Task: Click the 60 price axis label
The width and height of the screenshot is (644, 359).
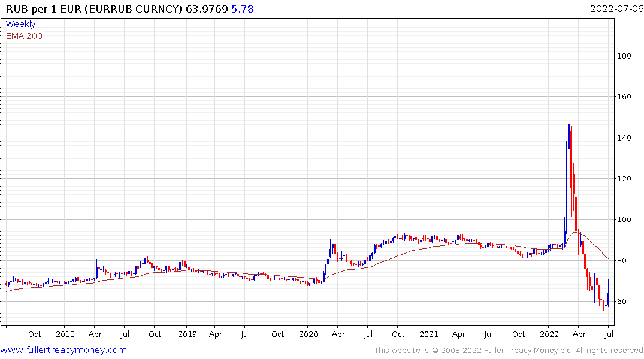Action: [x=622, y=301]
